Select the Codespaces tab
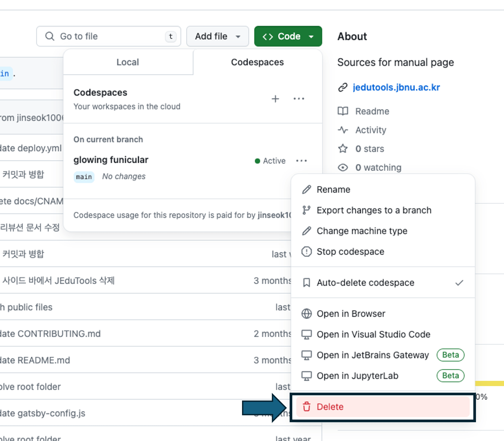This screenshot has height=441, width=504. click(x=257, y=62)
